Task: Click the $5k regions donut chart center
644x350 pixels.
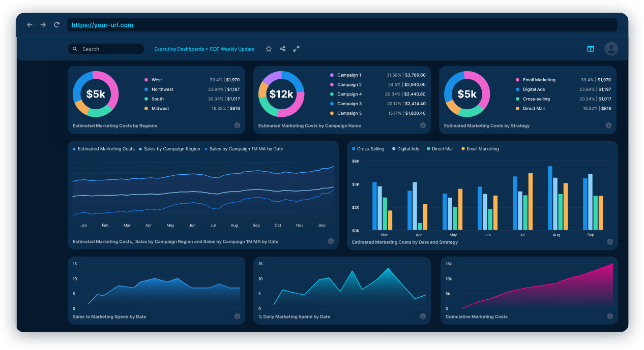Action: tap(96, 94)
